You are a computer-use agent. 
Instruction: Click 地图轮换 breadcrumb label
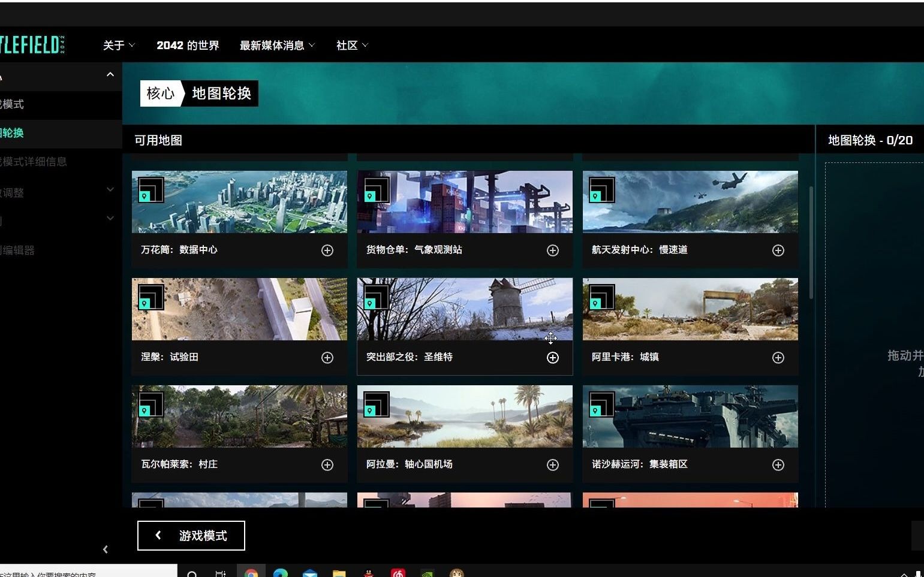[x=221, y=93]
